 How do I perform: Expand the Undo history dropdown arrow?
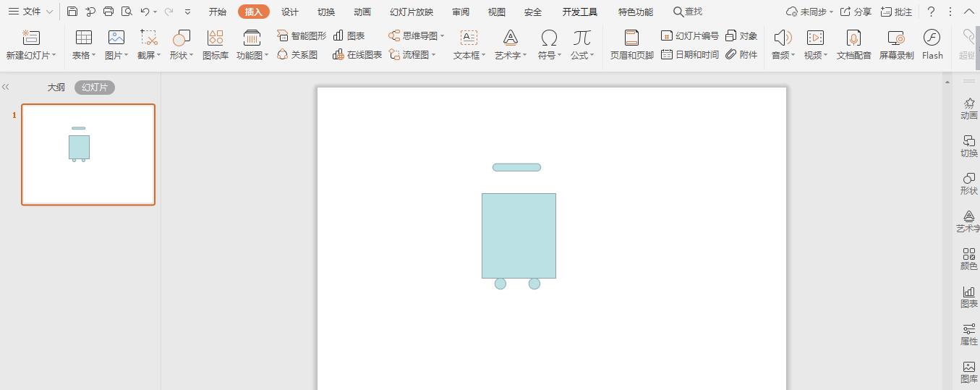(155, 12)
